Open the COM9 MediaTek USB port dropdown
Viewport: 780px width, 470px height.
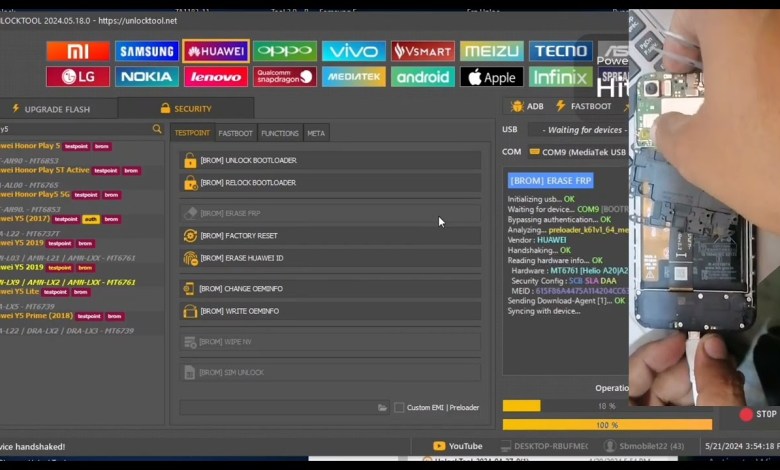pyautogui.click(x=578, y=152)
